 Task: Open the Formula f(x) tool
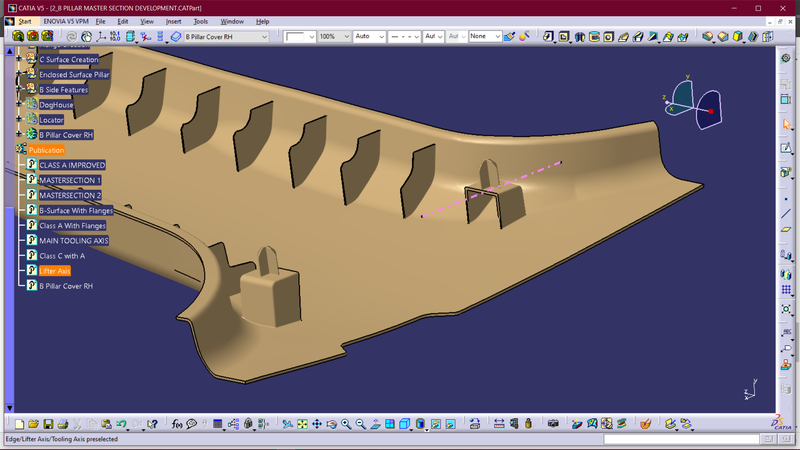(177, 424)
